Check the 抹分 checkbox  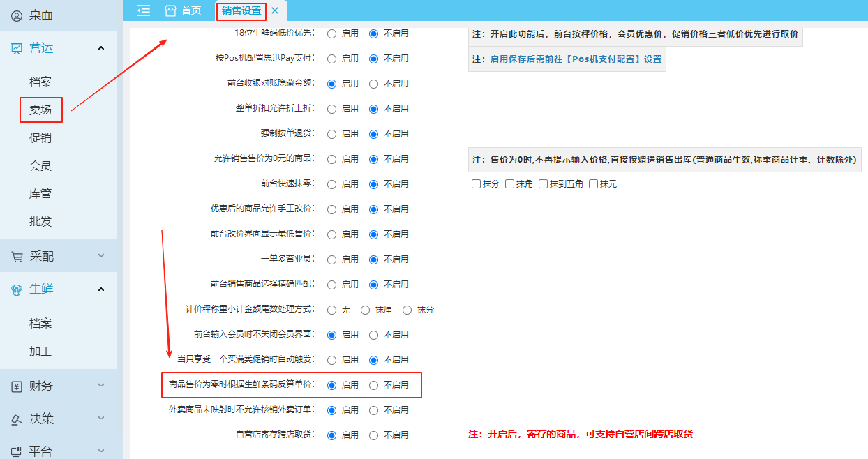pos(477,184)
